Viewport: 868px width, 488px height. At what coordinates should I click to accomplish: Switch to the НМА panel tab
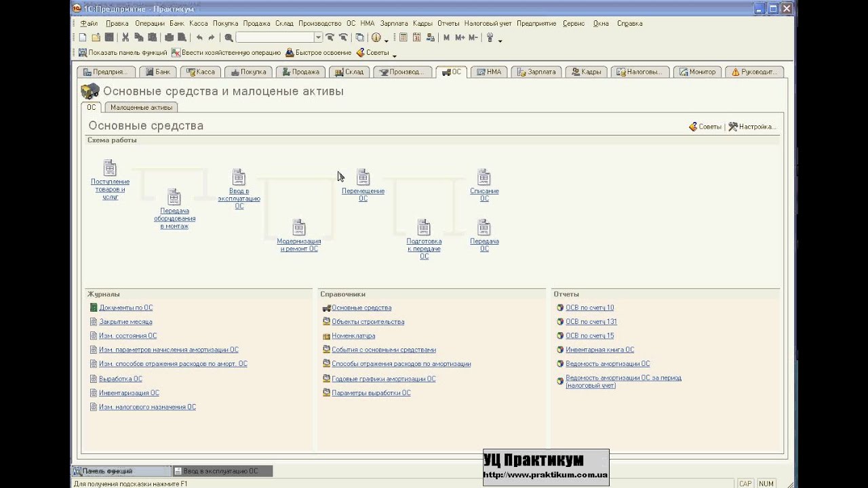[x=489, y=72]
